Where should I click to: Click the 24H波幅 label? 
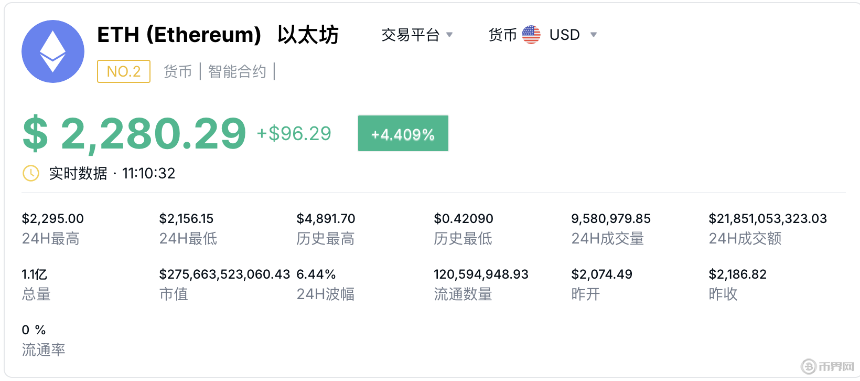pyautogui.click(x=325, y=294)
